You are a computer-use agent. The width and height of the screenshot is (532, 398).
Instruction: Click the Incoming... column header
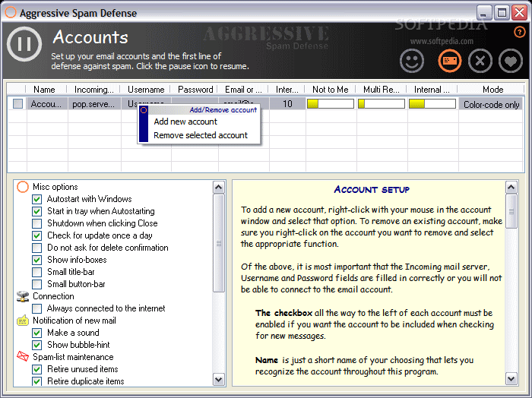point(94,90)
